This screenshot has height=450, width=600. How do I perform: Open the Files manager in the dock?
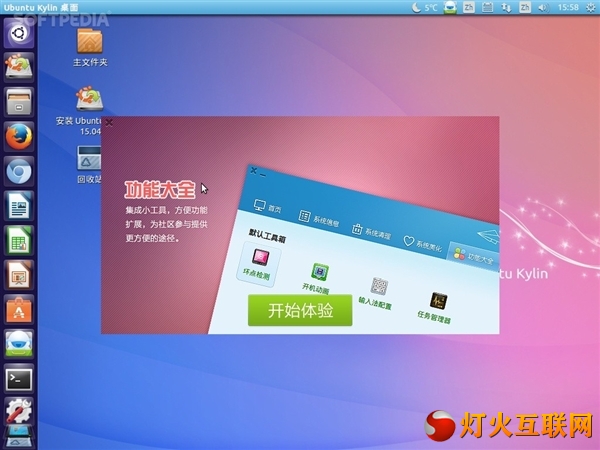pyautogui.click(x=19, y=102)
